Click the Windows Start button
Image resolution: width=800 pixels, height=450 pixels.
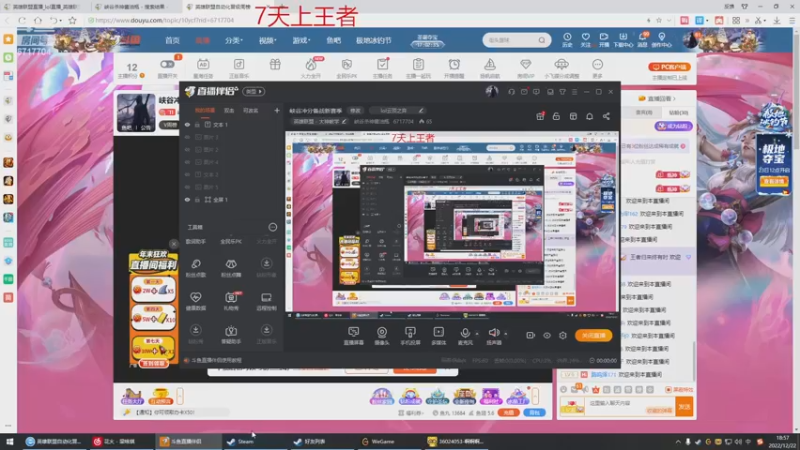coord(9,441)
